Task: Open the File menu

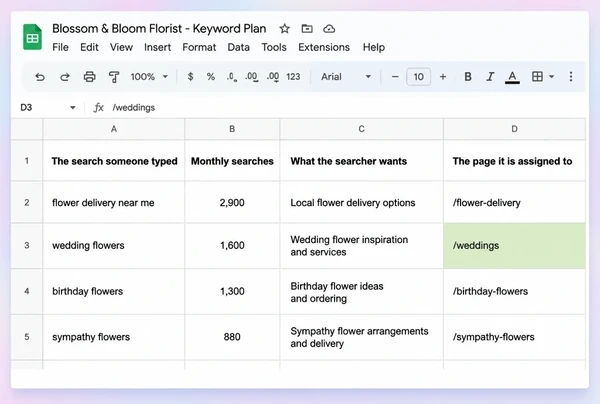Action: click(x=60, y=47)
